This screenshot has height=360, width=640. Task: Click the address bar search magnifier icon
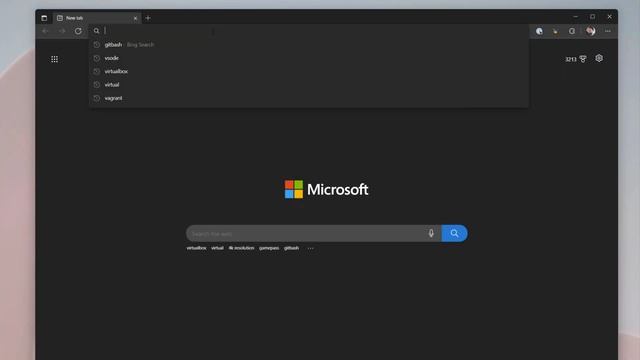(96, 31)
